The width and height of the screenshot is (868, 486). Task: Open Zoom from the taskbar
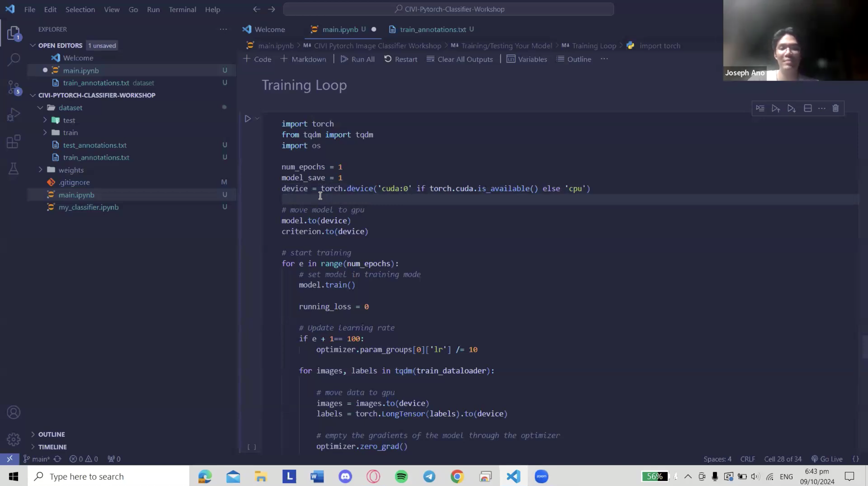point(541,476)
